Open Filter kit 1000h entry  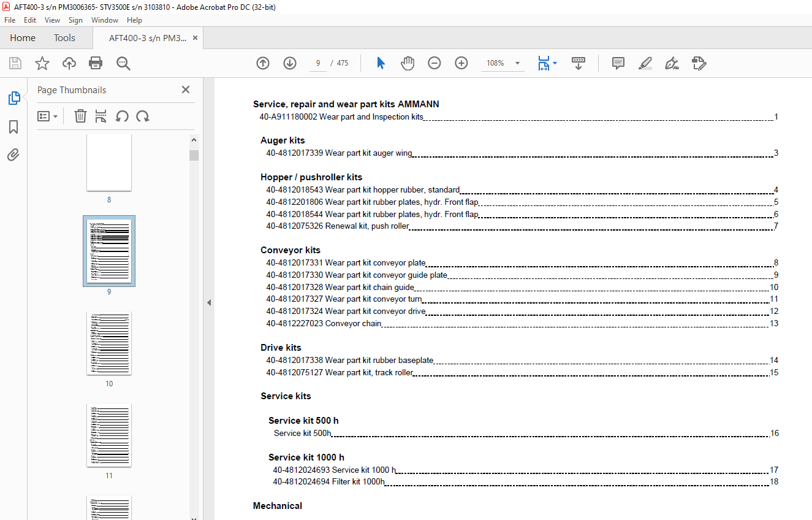pos(526,482)
